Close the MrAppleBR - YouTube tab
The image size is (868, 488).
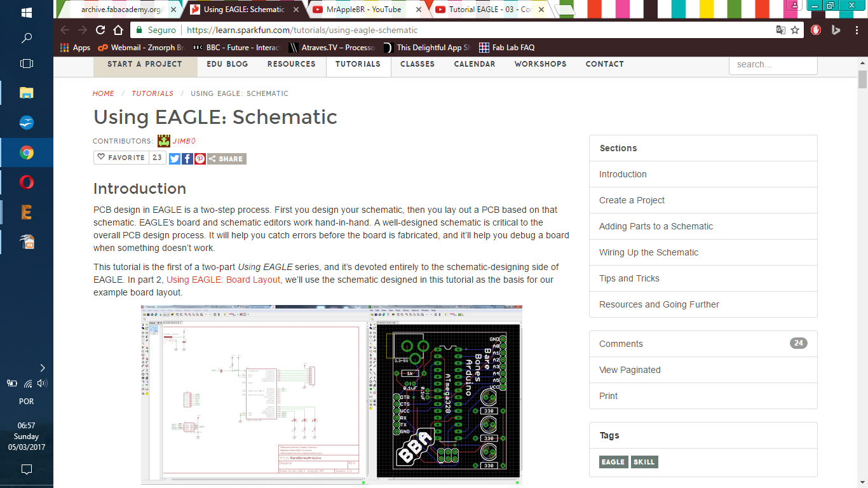(419, 10)
